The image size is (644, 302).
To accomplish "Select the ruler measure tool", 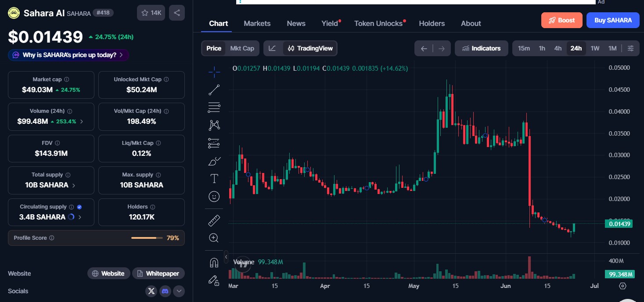I will (x=214, y=220).
